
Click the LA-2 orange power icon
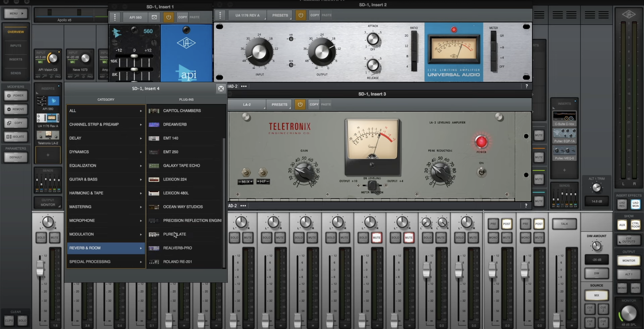(300, 105)
